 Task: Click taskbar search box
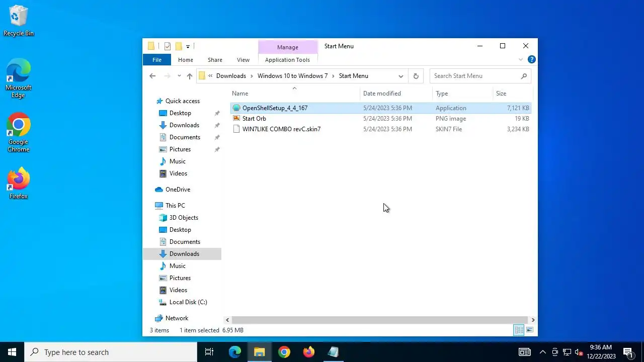[111, 352]
